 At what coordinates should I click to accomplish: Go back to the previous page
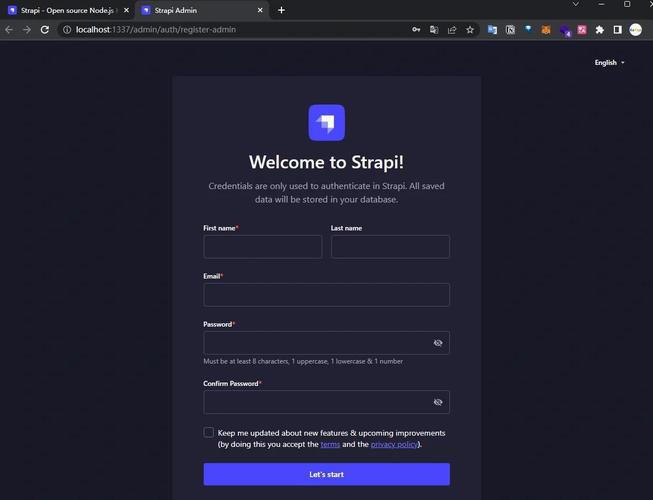tap(9, 30)
